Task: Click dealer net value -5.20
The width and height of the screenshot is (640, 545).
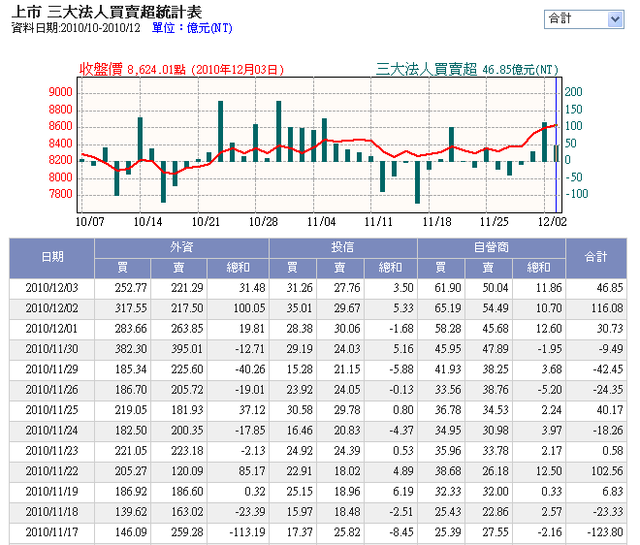Action: pyautogui.click(x=550, y=390)
